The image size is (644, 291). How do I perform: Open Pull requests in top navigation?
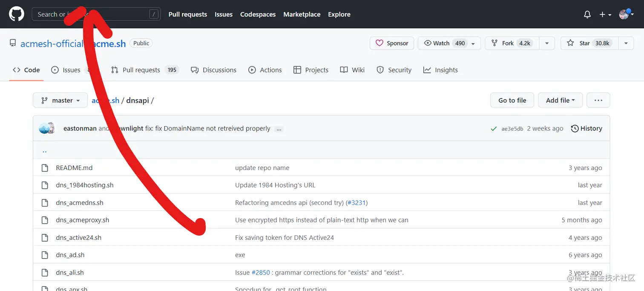pos(188,14)
